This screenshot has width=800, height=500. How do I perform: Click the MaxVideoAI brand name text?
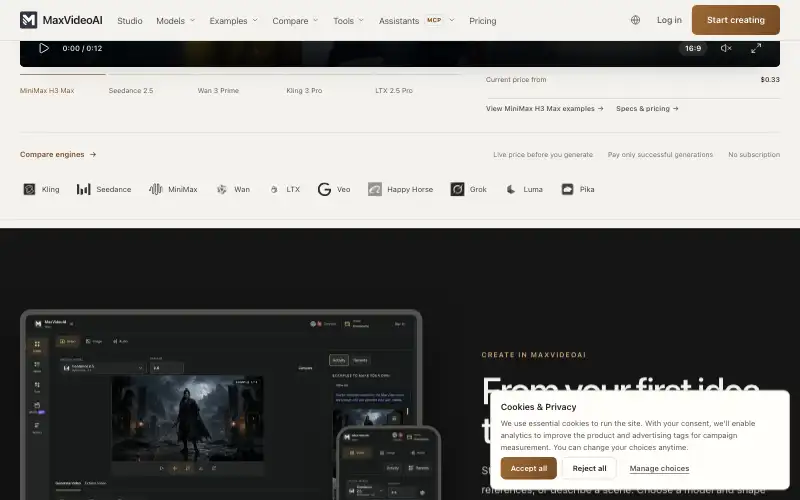(72, 20)
